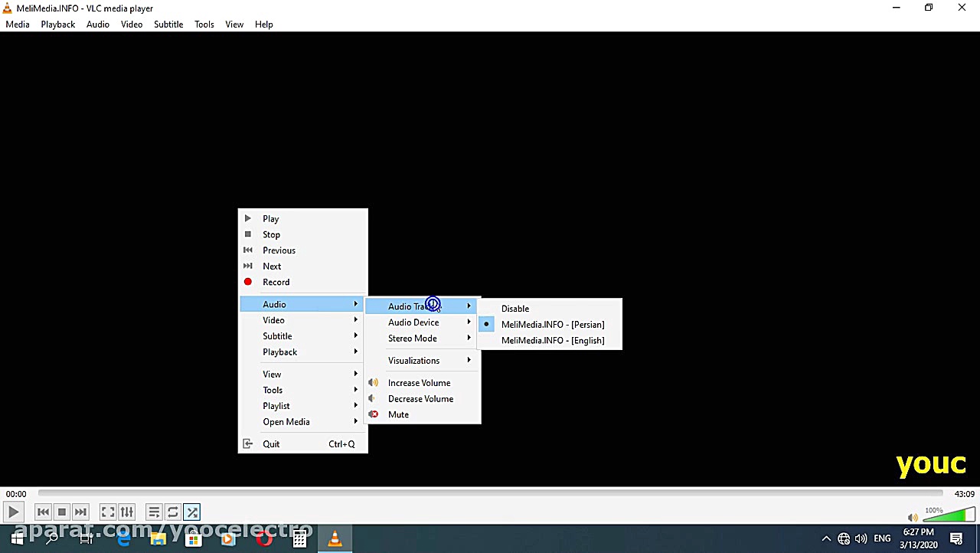Click the total time 43:09 label
980x553 pixels.
click(964, 494)
